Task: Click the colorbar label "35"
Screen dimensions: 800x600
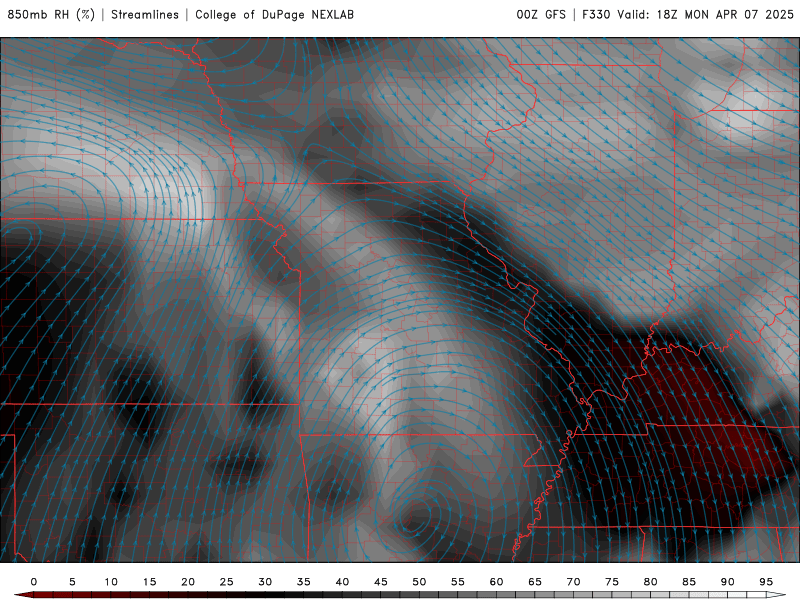Action: pos(304,582)
